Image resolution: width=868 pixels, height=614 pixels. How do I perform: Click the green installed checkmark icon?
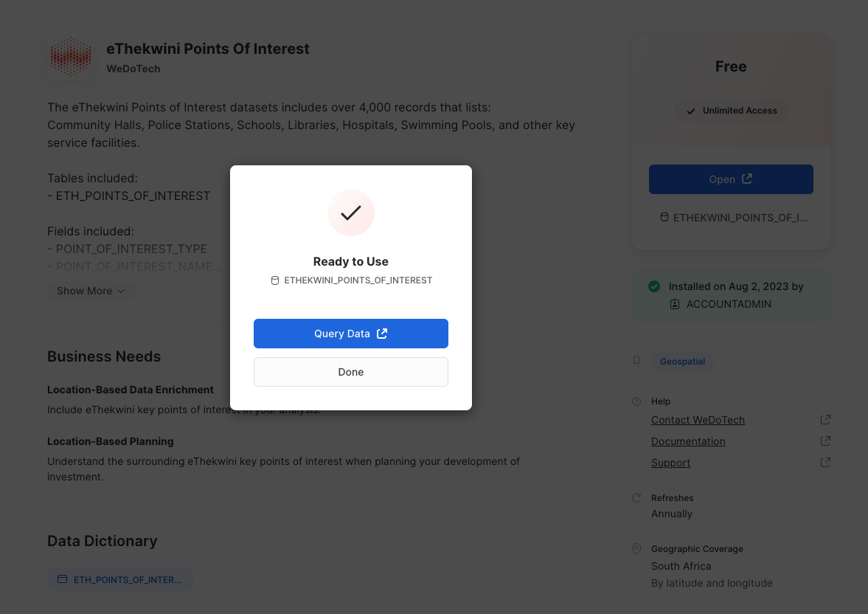point(654,286)
